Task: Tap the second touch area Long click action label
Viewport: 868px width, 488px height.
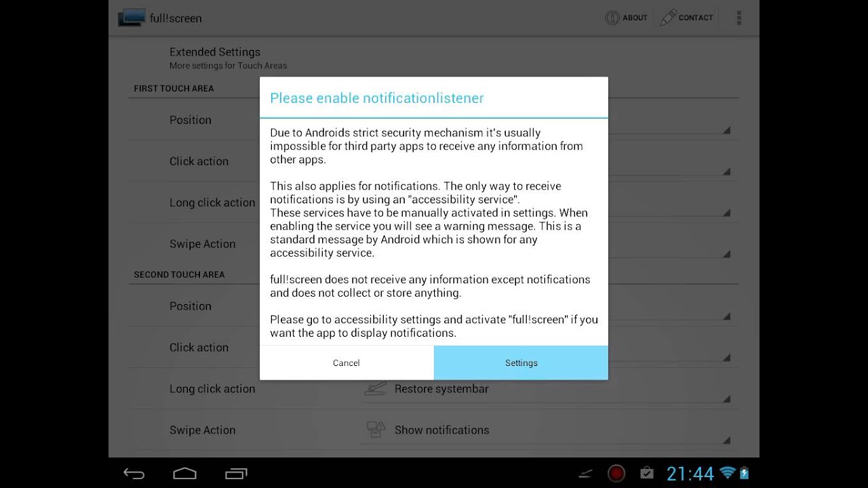Action: click(x=212, y=389)
